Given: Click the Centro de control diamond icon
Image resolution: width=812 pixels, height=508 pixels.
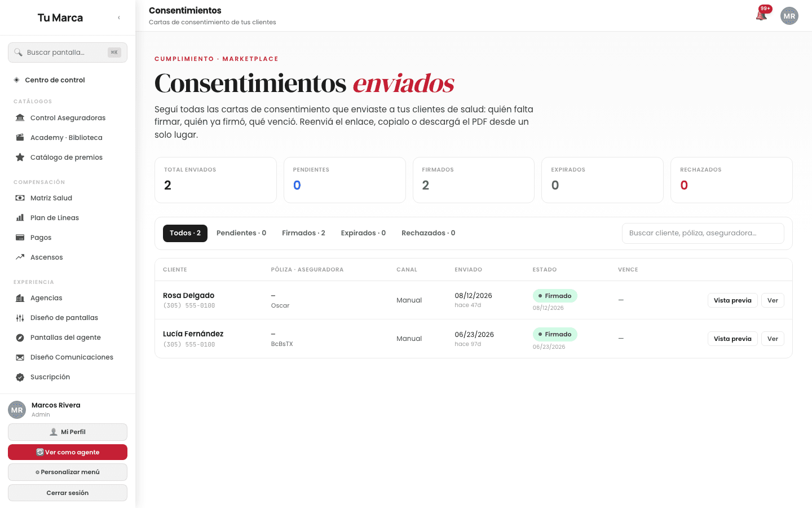Looking at the screenshot, I should tap(17, 80).
